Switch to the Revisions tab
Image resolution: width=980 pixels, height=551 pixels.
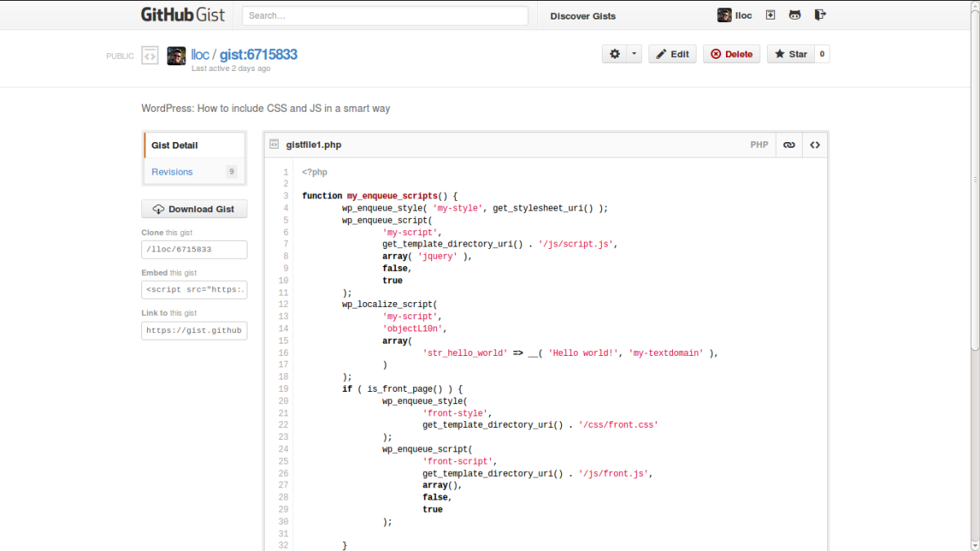194,171
